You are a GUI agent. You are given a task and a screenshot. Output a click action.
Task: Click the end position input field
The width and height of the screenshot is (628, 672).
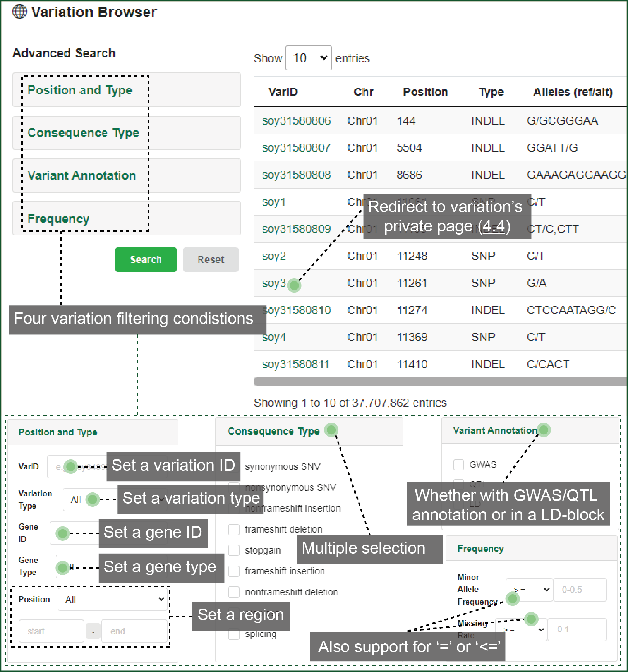point(134,631)
